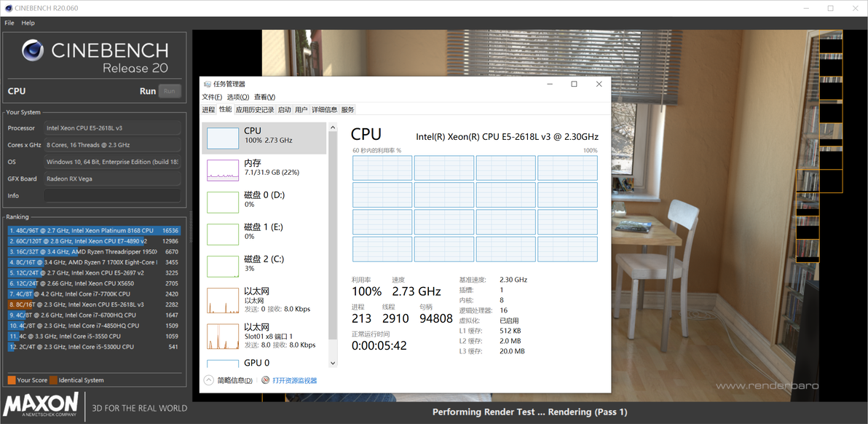This screenshot has width=868, height=424.
Task: Click the orange Your Score legend swatch
Action: click(x=11, y=380)
